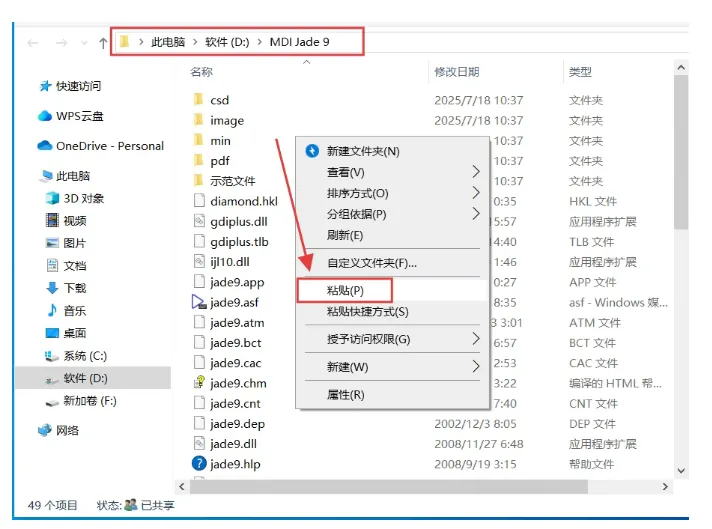Choose 粘贴(P) in the context menu
The width and height of the screenshot is (712, 529).
coord(393,290)
